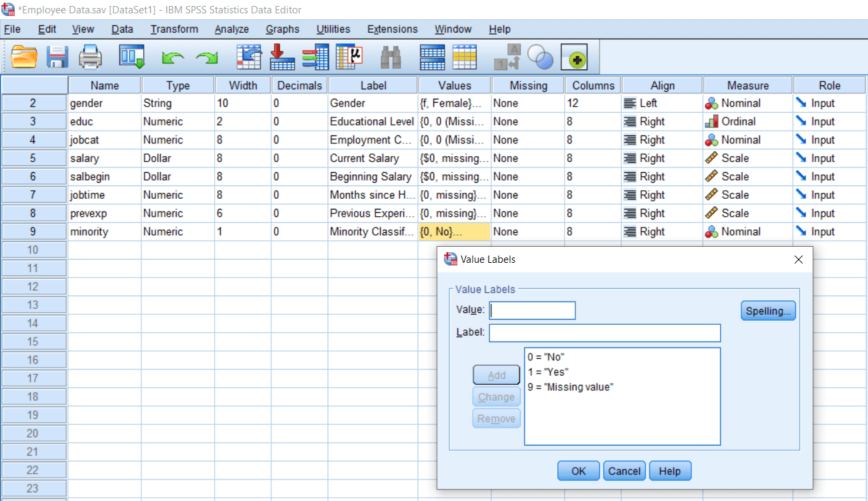Image resolution: width=868 pixels, height=501 pixels.
Task: Undo last action using toolbar arrow
Action: [173, 59]
